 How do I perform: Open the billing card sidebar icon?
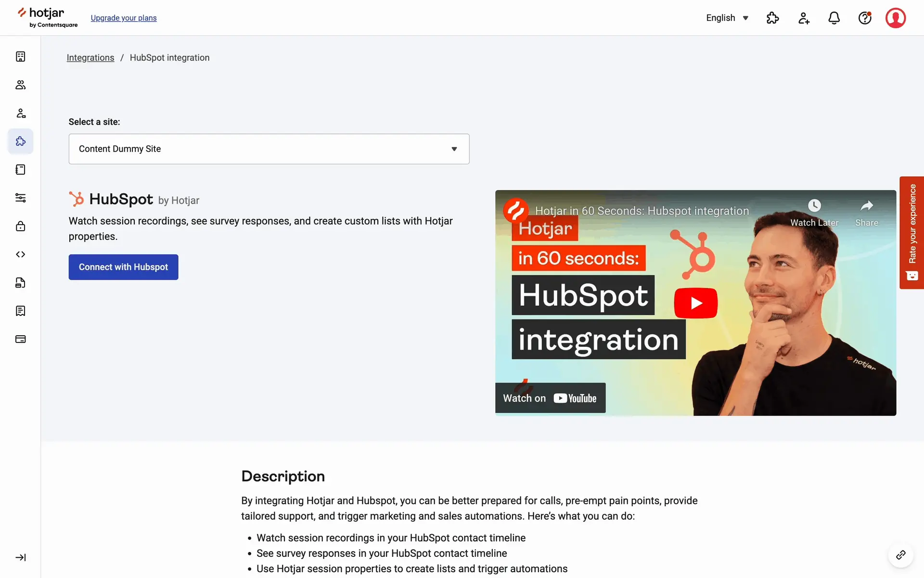(x=20, y=339)
